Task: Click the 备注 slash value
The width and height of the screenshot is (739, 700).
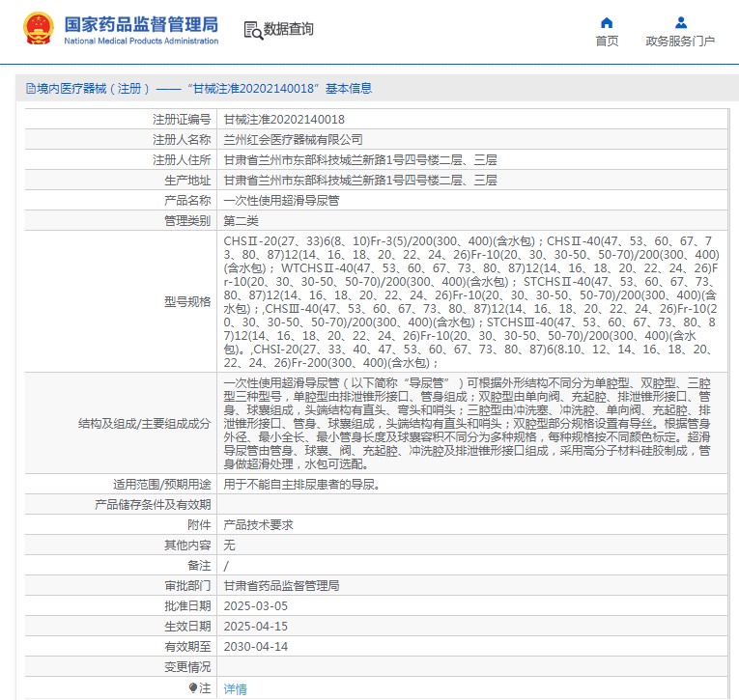Action: click(x=226, y=566)
